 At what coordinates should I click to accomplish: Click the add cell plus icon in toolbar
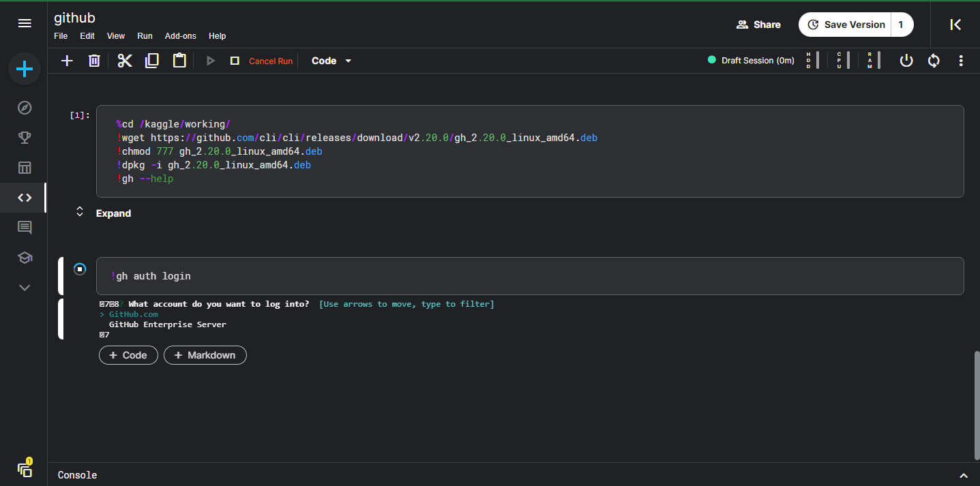click(x=67, y=61)
